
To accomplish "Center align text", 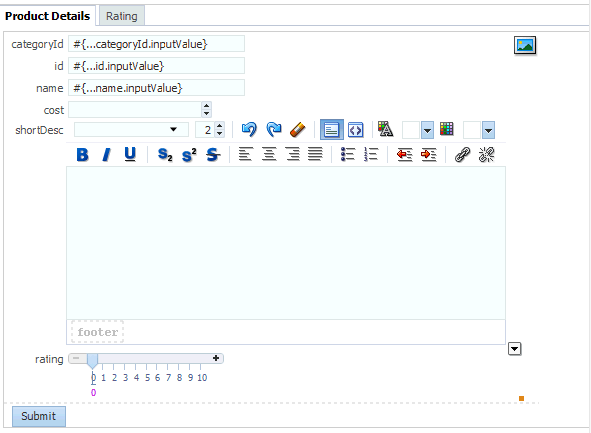I will tap(269, 154).
